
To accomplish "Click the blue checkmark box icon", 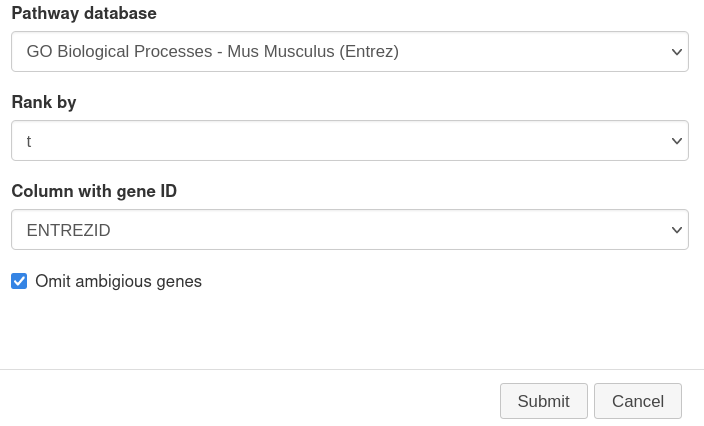I will 19,281.
